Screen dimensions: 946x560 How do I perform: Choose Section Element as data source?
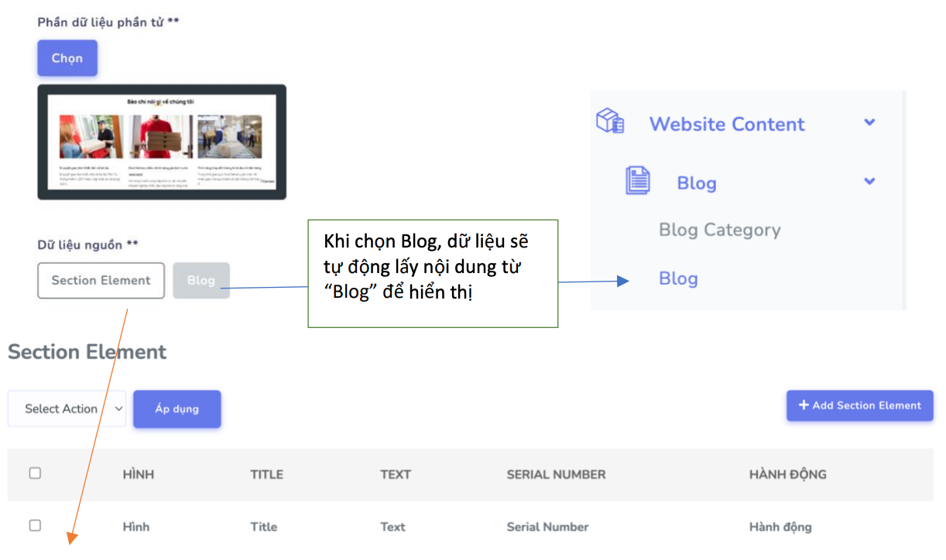[x=101, y=280]
